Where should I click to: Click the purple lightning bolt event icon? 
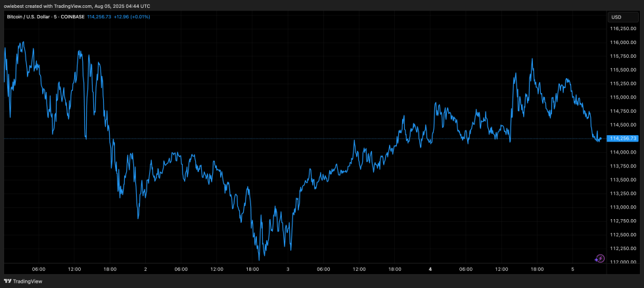tap(599, 258)
